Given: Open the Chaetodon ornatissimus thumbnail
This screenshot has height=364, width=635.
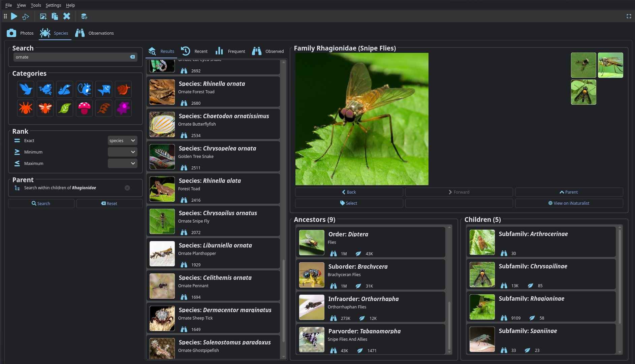Looking at the screenshot, I should point(162,125).
